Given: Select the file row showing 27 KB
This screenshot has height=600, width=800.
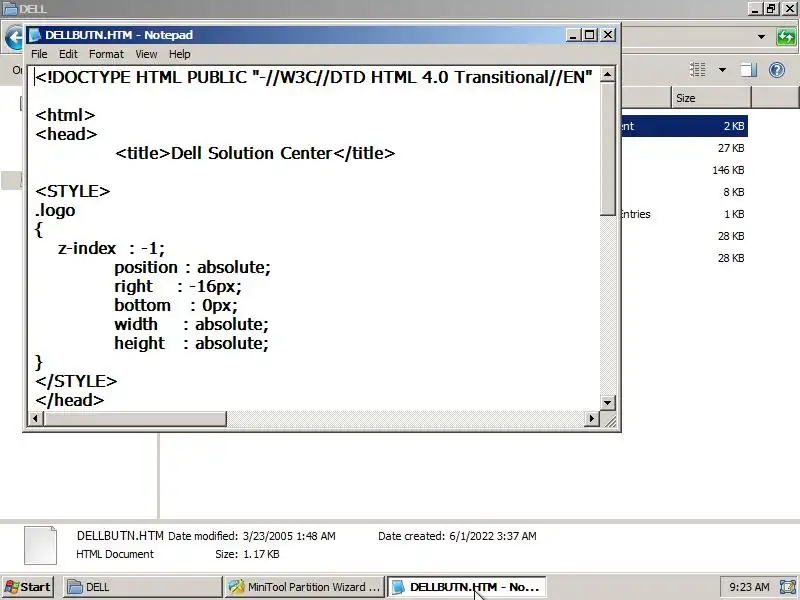Looking at the screenshot, I should [x=685, y=148].
